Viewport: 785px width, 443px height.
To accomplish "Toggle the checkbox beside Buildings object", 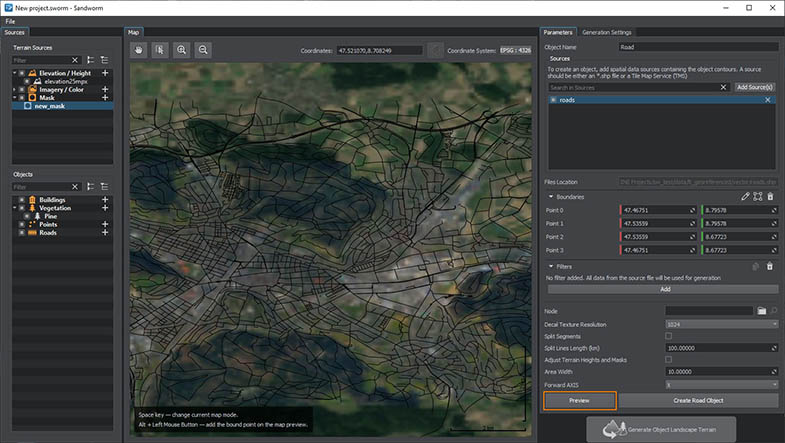I will click(21, 200).
